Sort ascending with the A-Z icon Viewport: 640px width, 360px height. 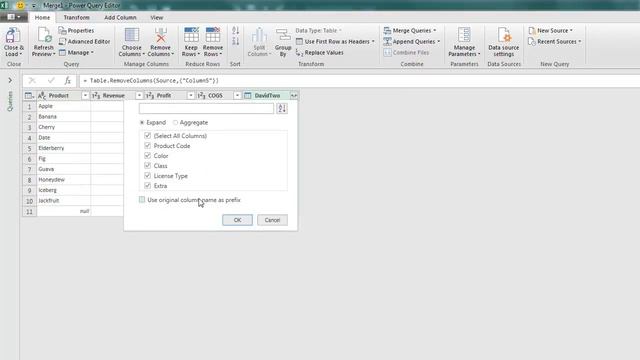point(236,31)
